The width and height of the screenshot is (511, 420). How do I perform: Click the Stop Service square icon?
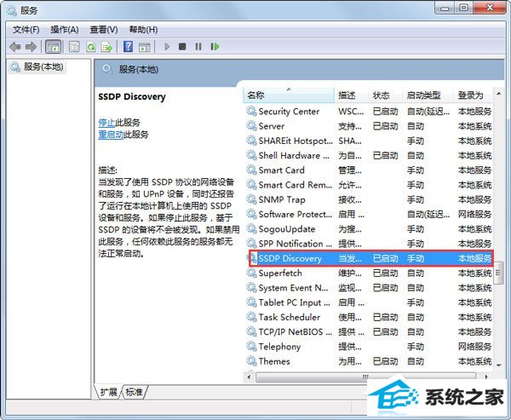tap(182, 47)
